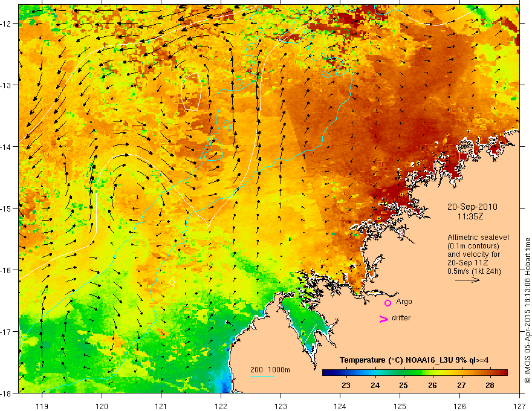Click latitude axis label -12

coord(6,24)
